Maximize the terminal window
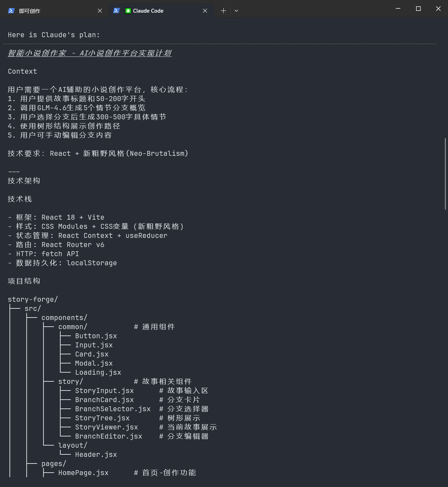 (418, 9)
